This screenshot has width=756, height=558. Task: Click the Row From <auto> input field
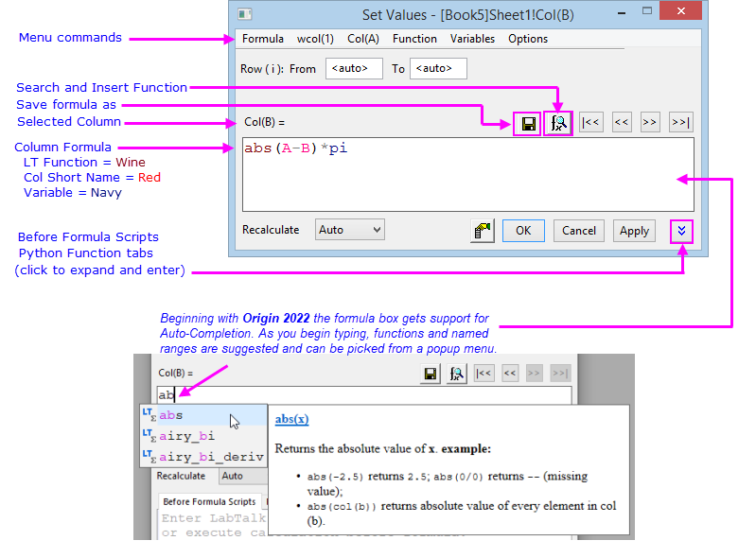point(354,69)
